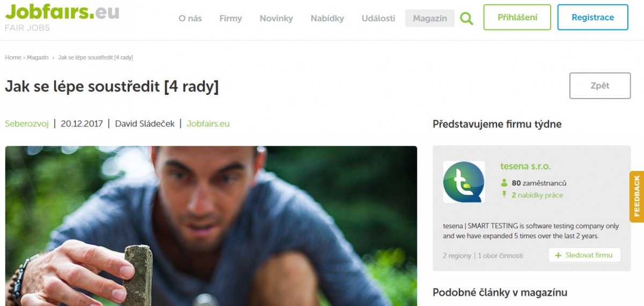This screenshot has width=644, height=306.
Task: Open the Události menu item
Action: point(378,18)
